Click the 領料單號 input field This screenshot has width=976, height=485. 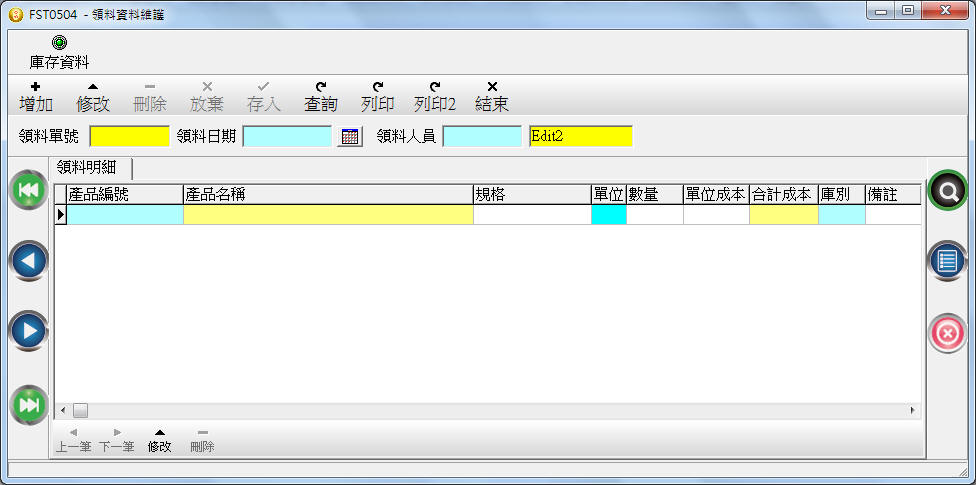point(129,136)
